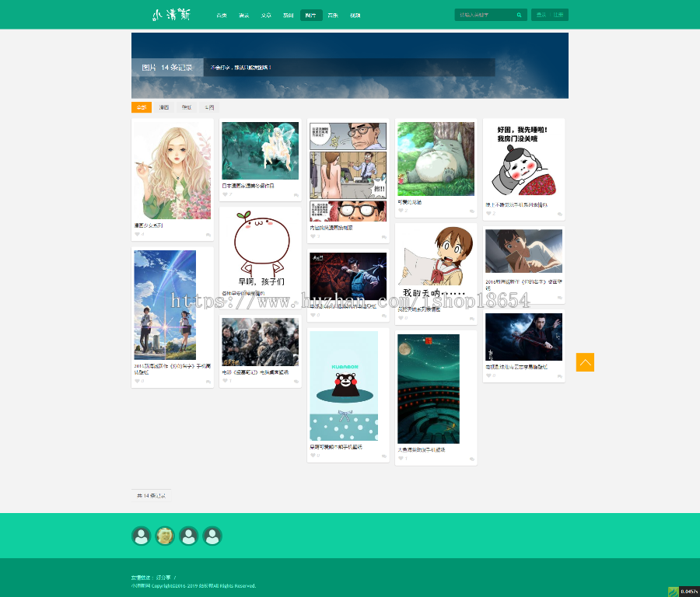Open the 首页 home nav item

pyautogui.click(x=222, y=16)
